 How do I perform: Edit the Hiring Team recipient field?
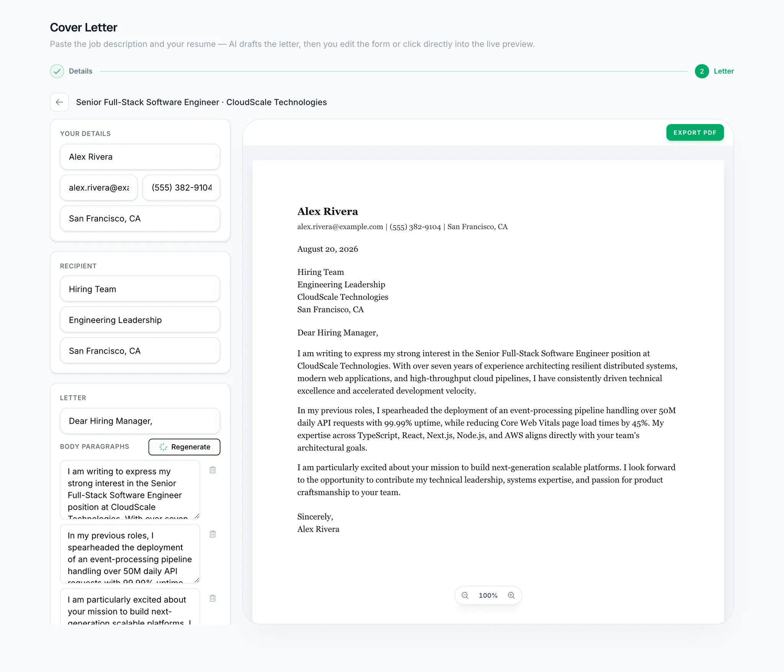(140, 289)
